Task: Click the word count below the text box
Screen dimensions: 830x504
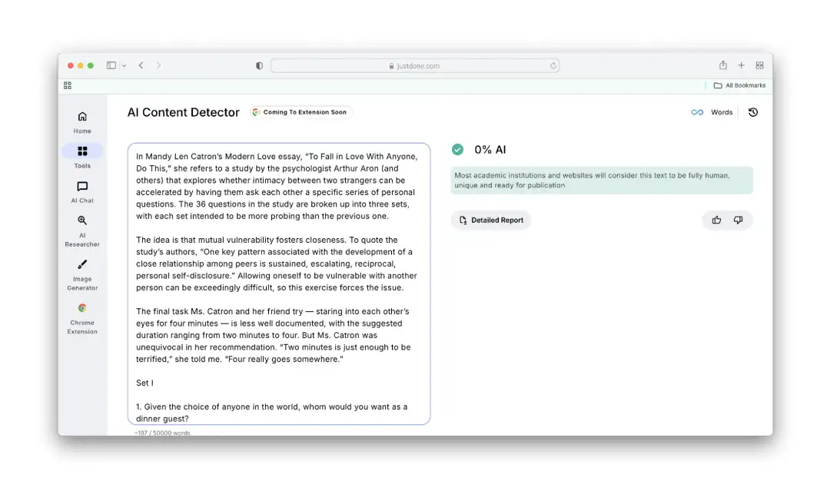Action: 162,433
